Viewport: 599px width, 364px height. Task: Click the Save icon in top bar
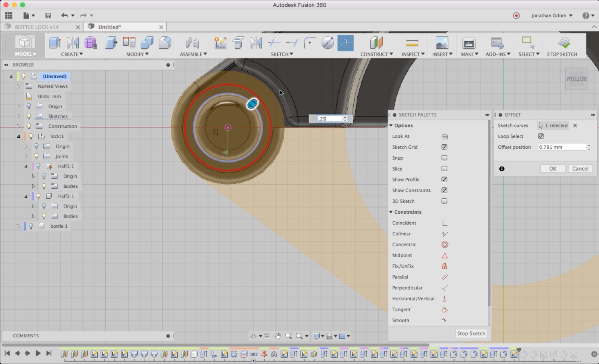48,16
